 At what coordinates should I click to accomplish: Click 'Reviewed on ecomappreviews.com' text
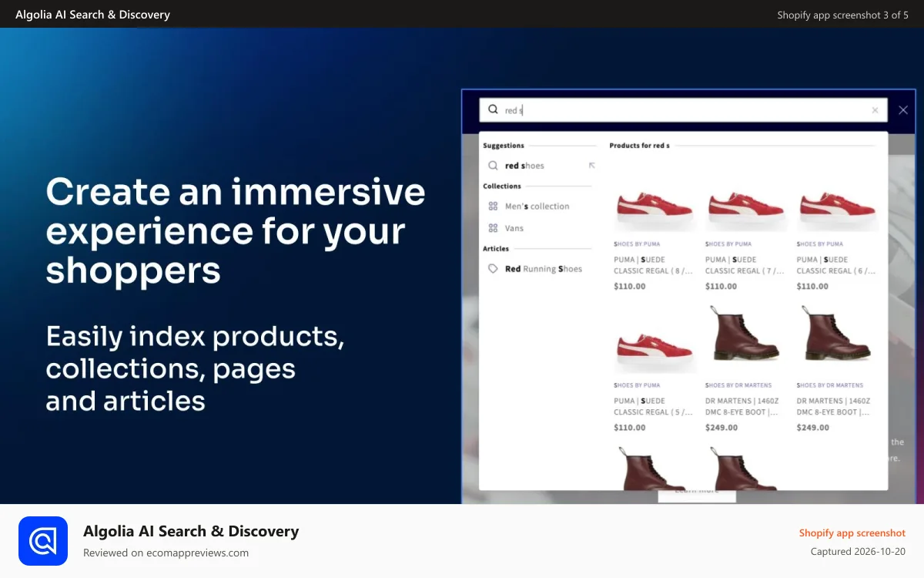coord(166,553)
